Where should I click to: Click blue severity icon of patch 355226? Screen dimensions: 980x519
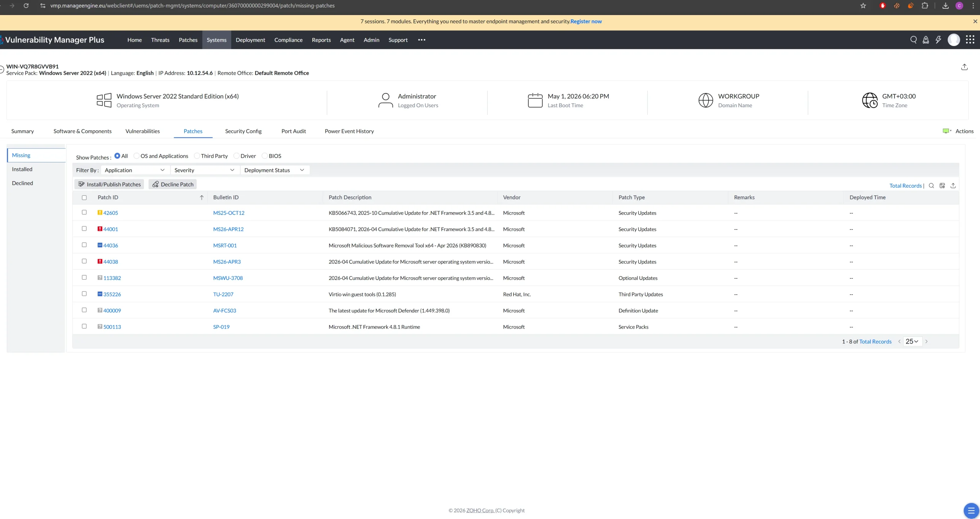[100, 294]
